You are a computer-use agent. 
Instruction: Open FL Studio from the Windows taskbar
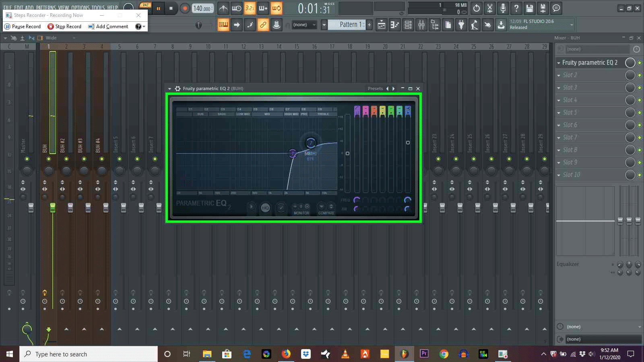[x=404, y=354]
